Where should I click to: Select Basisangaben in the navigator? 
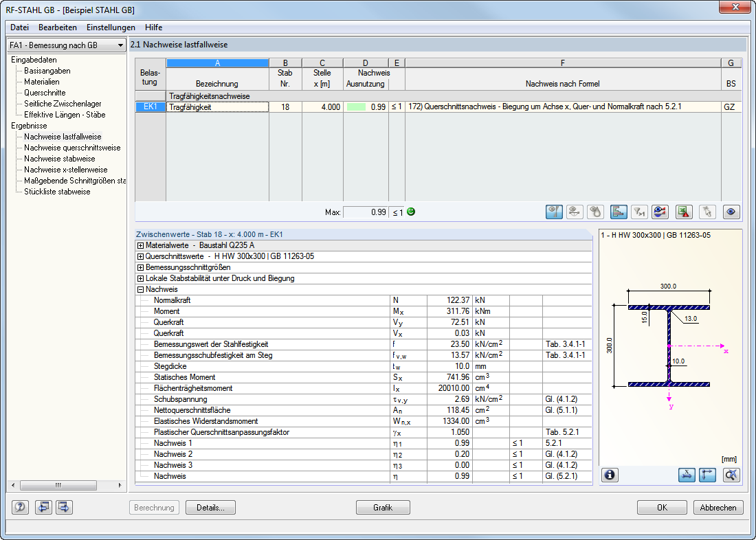[47, 71]
